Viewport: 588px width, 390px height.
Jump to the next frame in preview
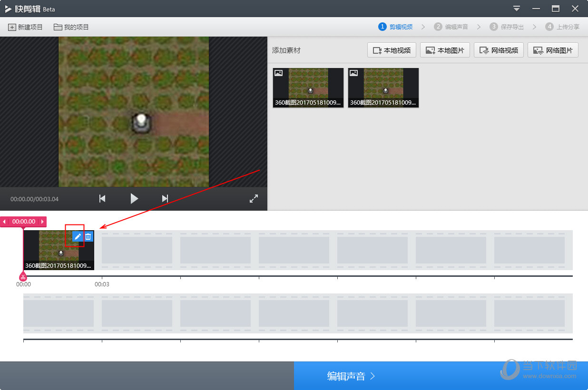click(165, 199)
